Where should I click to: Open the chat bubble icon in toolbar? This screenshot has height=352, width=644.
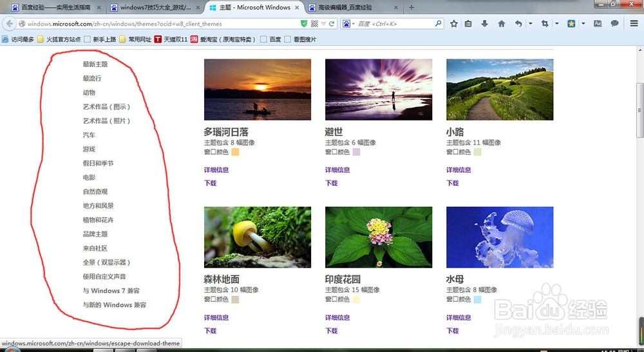(x=615, y=23)
